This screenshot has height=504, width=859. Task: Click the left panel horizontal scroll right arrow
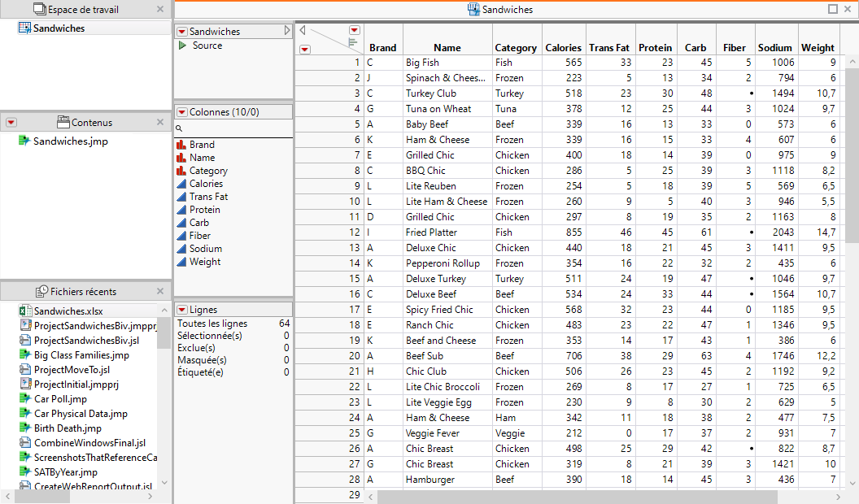[x=150, y=497]
